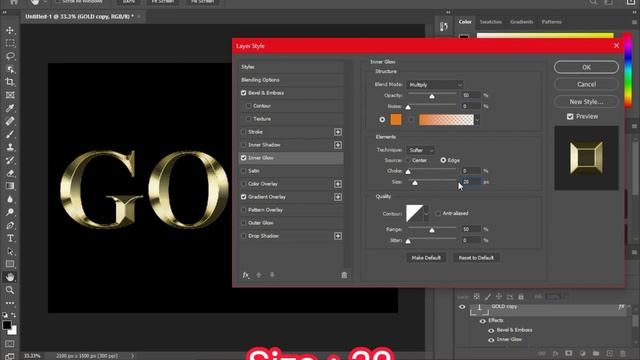Select the Path Selection tool
Screen dimensions: 640x360
tap(10, 251)
